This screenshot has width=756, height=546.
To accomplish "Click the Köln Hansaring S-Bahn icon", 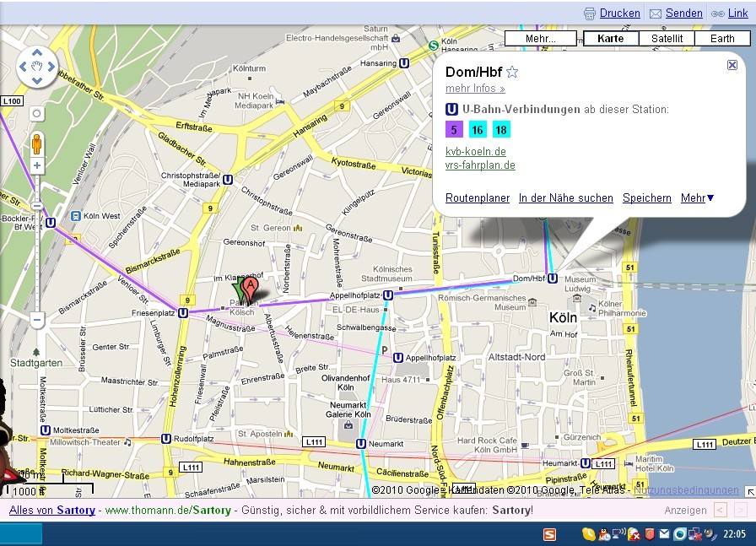I will click(x=434, y=46).
